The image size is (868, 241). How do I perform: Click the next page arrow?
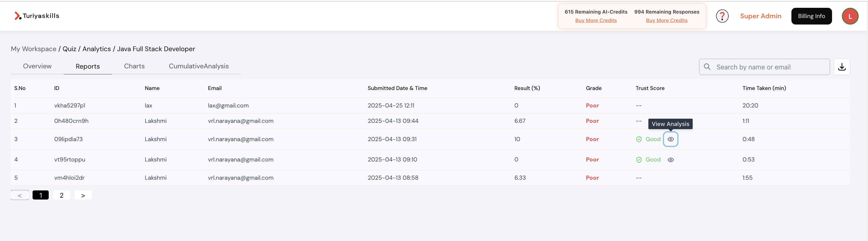click(83, 195)
